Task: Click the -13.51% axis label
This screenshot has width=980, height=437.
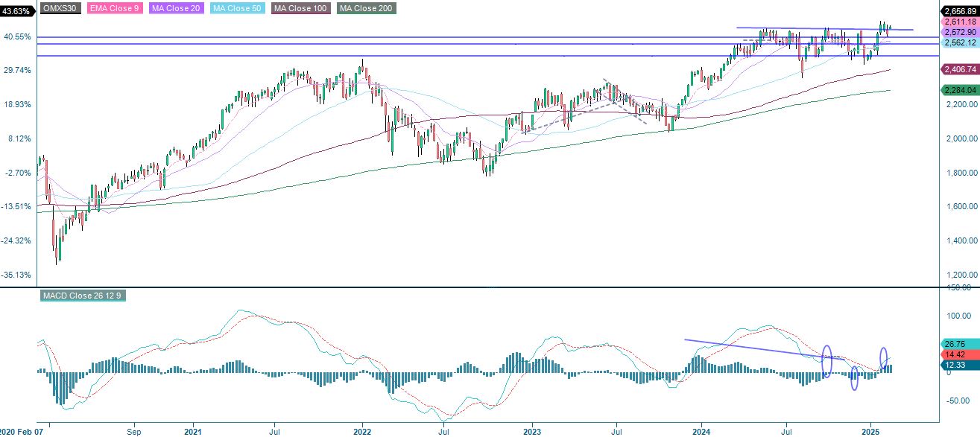Action: [16, 206]
